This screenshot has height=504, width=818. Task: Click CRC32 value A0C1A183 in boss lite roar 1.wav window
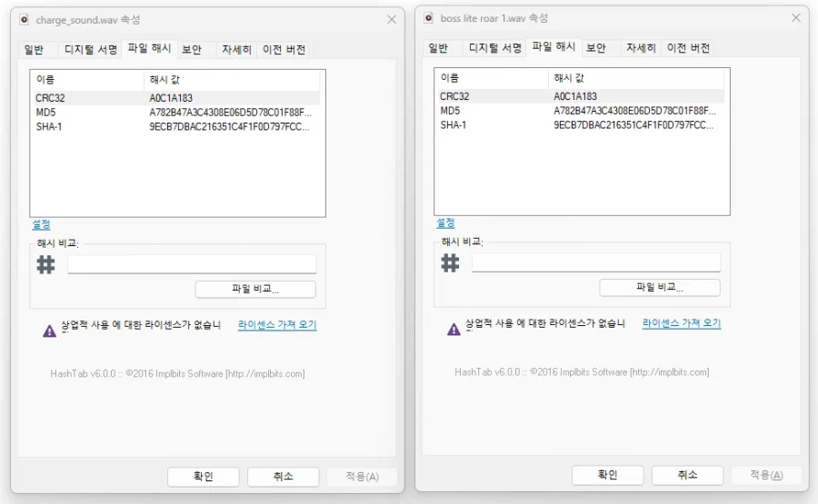575,96
